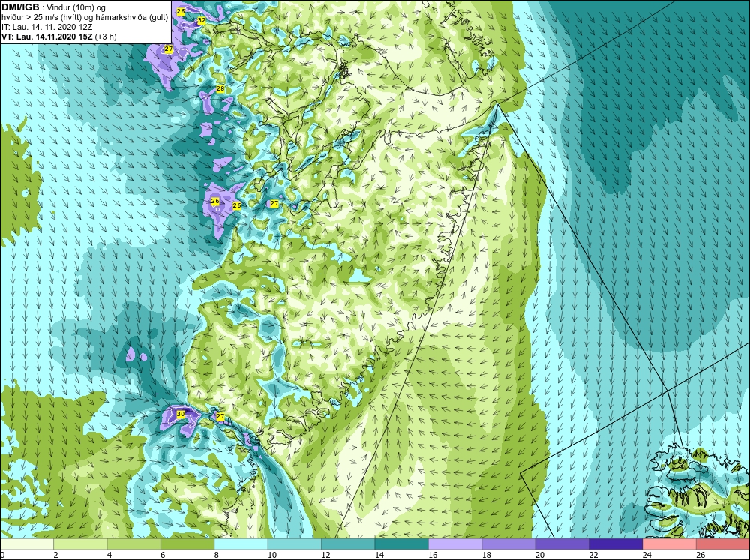Image resolution: width=750 pixels, height=560 pixels.
Task: Pick the 22–24 dark indigo legend swatch
Action: (x=616, y=544)
